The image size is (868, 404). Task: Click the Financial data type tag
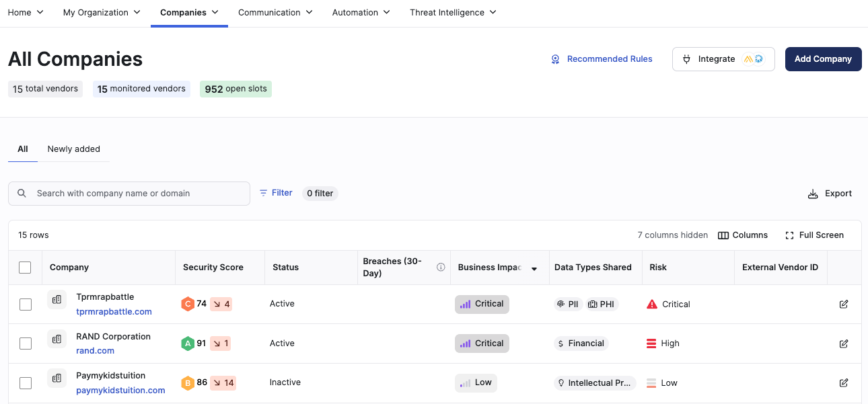tap(581, 344)
